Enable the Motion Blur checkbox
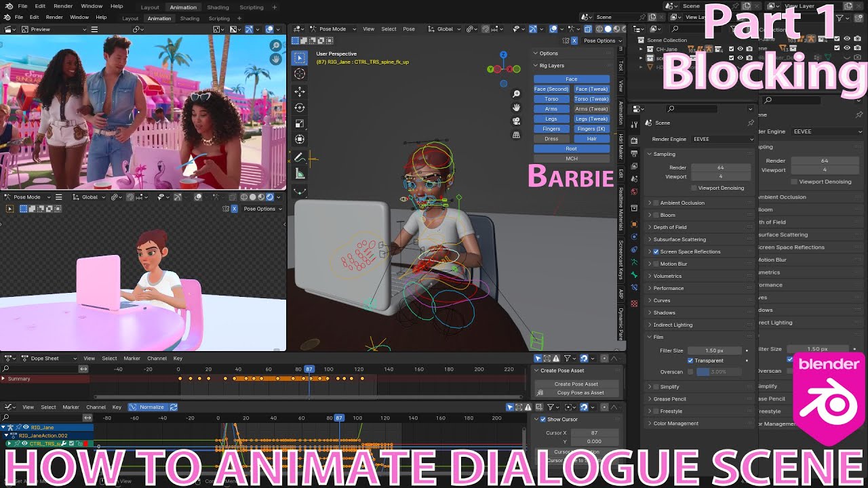Image resolution: width=868 pixels, height=488 pixels. point(656,264)
